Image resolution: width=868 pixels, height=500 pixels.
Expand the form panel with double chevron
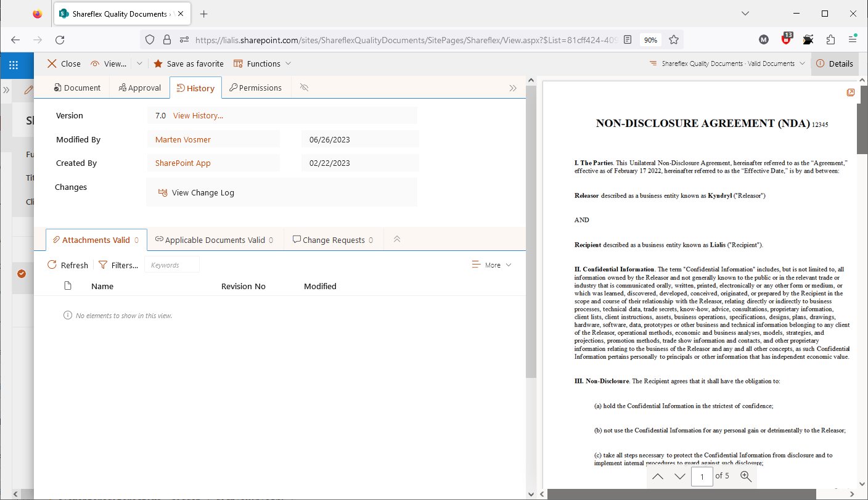click(x=513, y=88)
